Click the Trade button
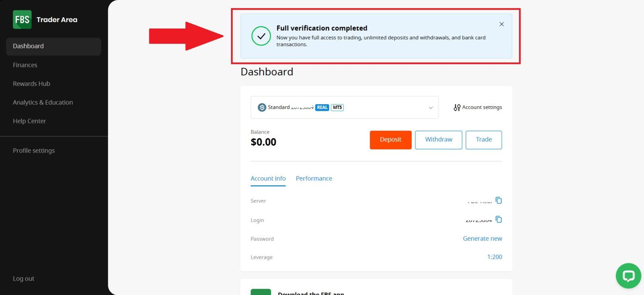Viewport: 644px width, 295px height. [x=483, y=140]
